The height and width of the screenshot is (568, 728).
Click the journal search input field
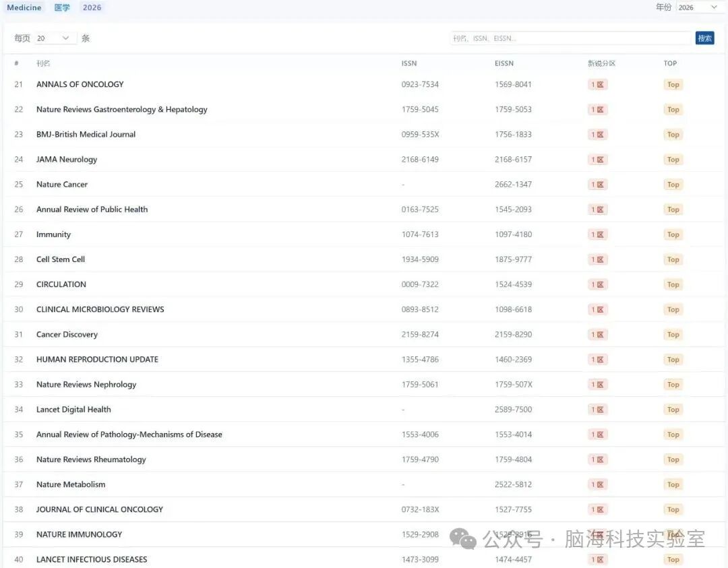pyautogui.click(x=571, y=38)
